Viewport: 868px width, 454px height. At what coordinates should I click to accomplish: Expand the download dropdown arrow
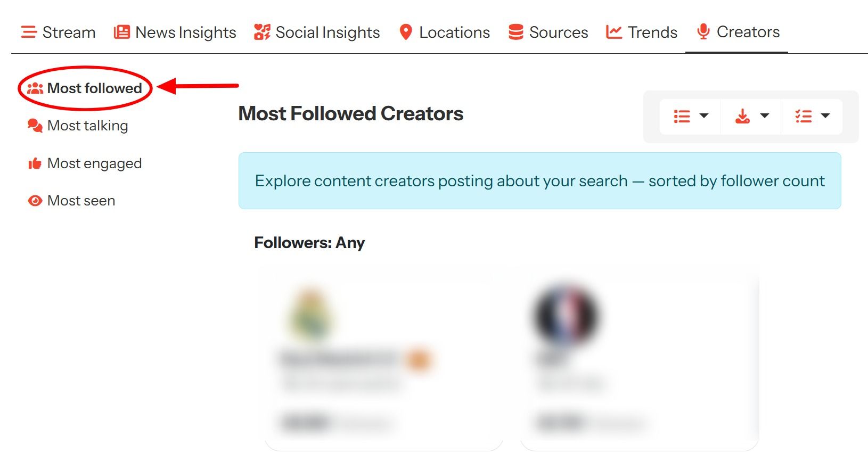click(765, 116)
